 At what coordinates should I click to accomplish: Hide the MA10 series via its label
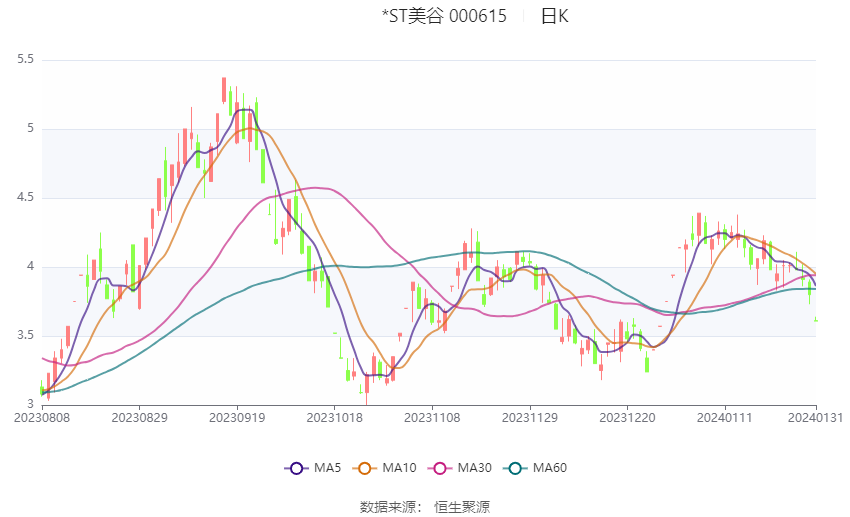coord(400,468)
